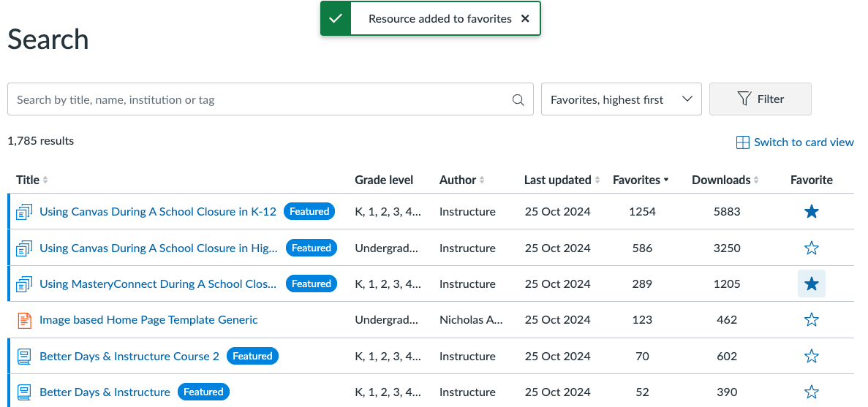Image resolution: width=868 pixels, height=407 pixels.
Task: Unfavorite Using Canvas During School Closure K-12
Action: click(x=811, y=212)
